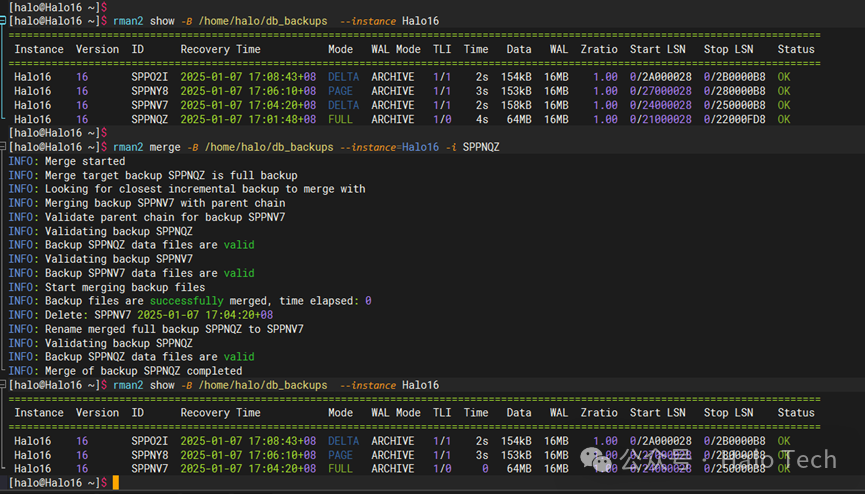Click the 0/22000FD8 stop LSN value
The height and width of the screenshot is (494, 865).
(734, 119)
